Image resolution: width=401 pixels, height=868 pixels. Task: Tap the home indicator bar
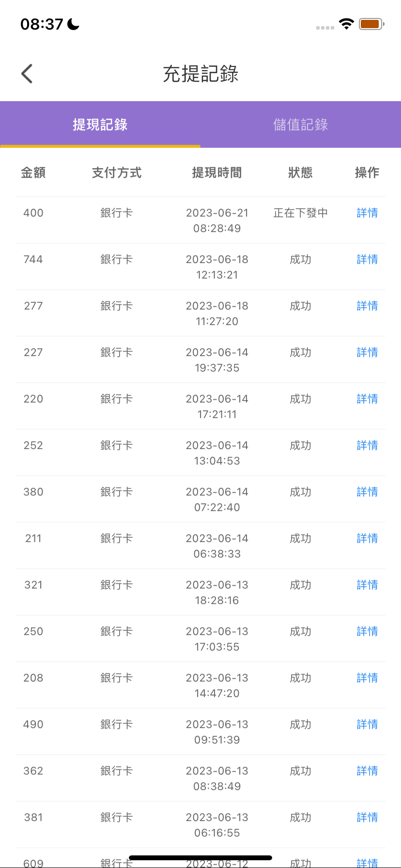click(x=200, y=857)
